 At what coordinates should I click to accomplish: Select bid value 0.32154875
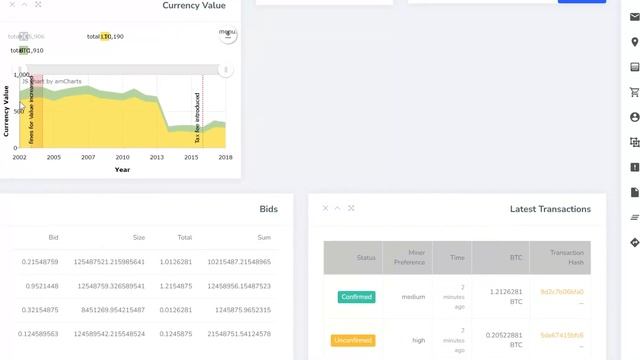coord(40,310)
